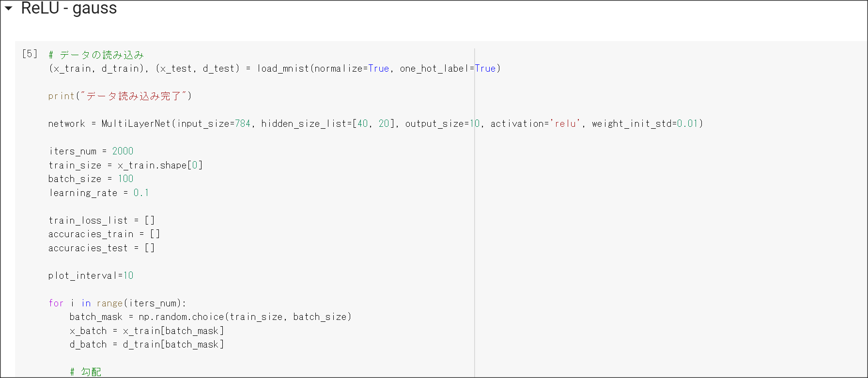This screenshot has width=868, height=378.
Task: Click the output_size=10 argument
Action: [x=442, y=124]
